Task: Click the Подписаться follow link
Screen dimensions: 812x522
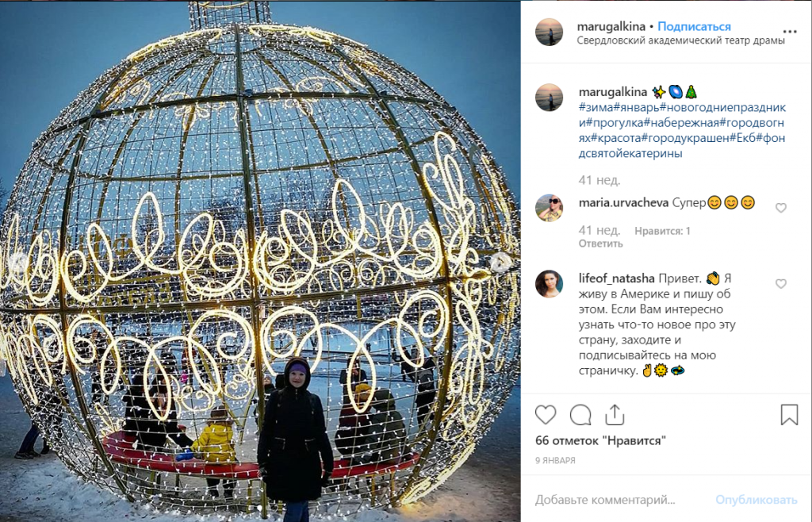Action: coord(694,26)
